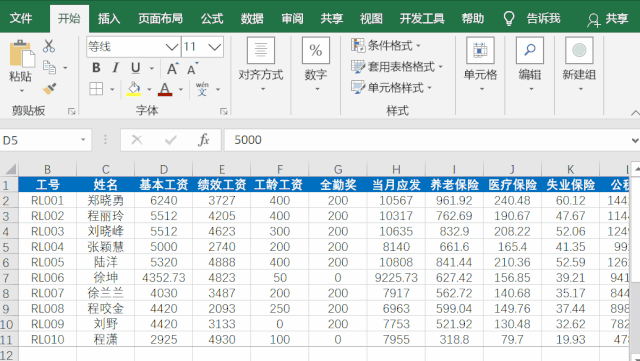Confirm entry with checkmark in formula bar
This screenshot has width=640, height=361.
click(x=170, y=140)
